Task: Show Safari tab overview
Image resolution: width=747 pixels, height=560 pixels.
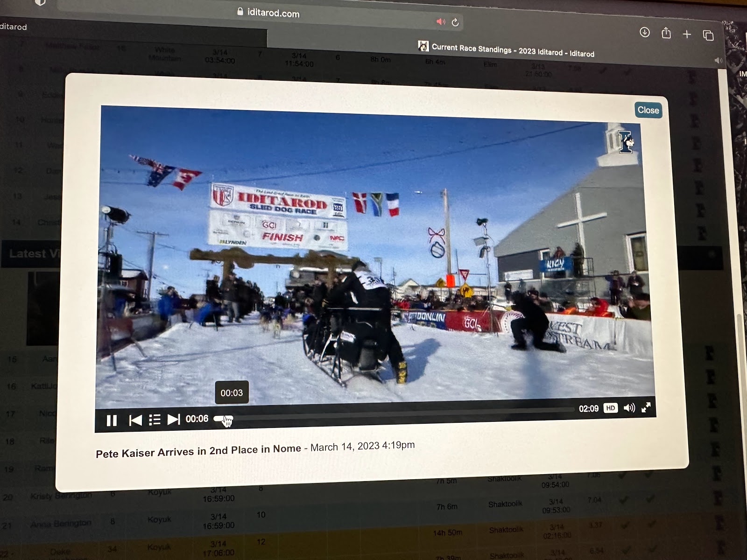Action: [708, 35]
